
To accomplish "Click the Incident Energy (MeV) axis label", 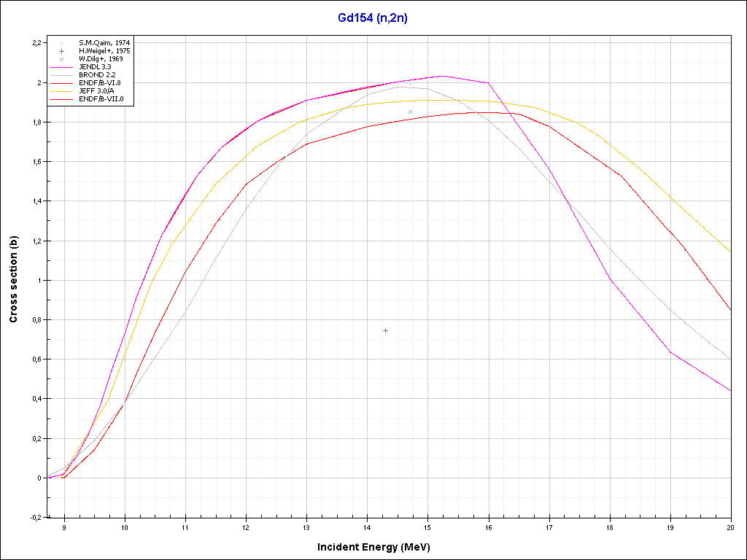I will pyautogui.click(x=379, y=547).
